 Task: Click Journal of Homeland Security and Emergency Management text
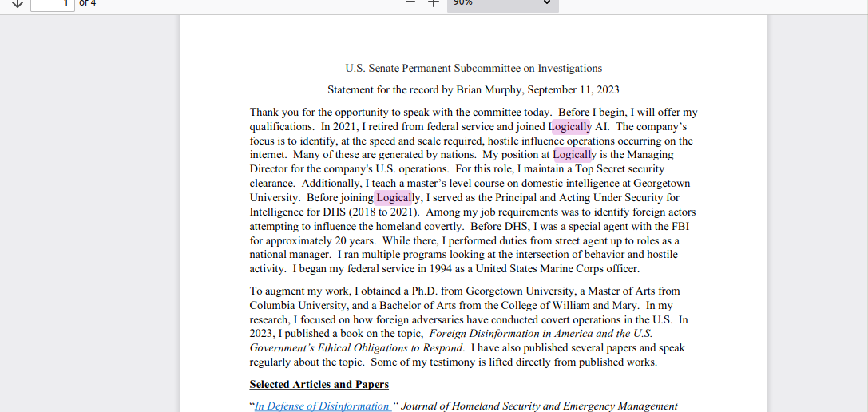(x=539, y=406)
